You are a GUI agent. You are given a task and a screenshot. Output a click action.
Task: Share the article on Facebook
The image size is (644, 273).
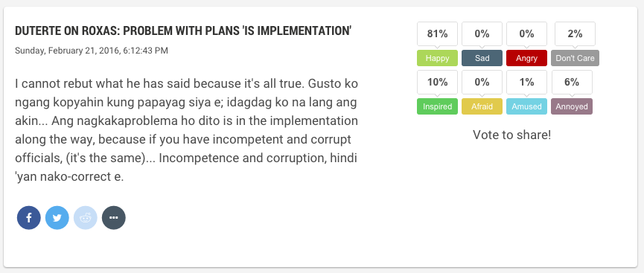click(x=29, y=217)
